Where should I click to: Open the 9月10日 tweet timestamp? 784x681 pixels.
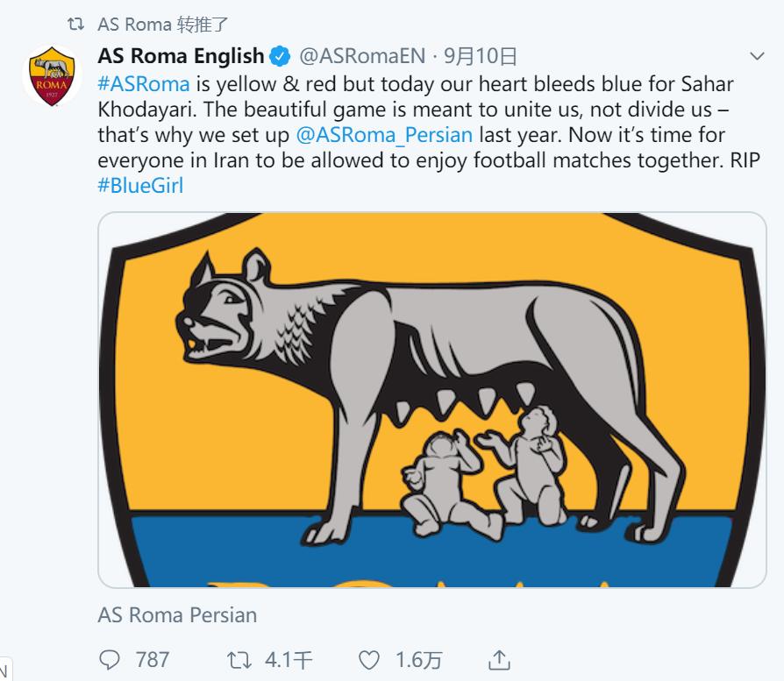point(481,57)
